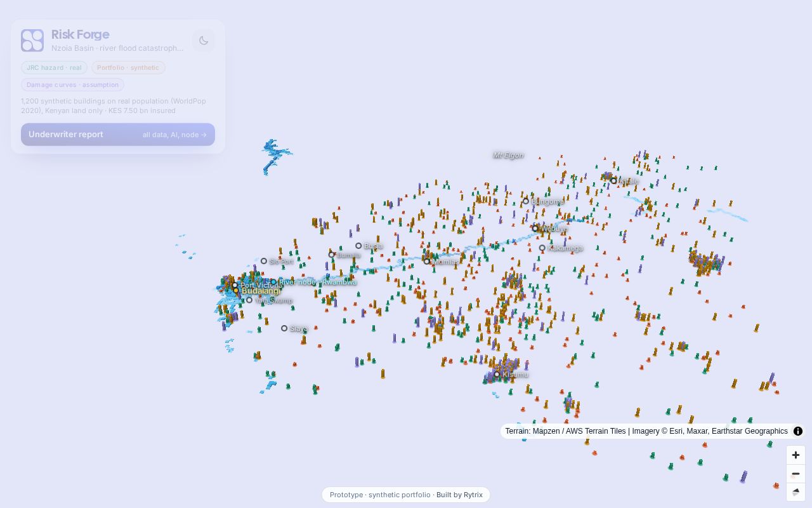Open the 'Built by Rytrix' link
This screenshot has height=508, width=812.
coord(459,495)
